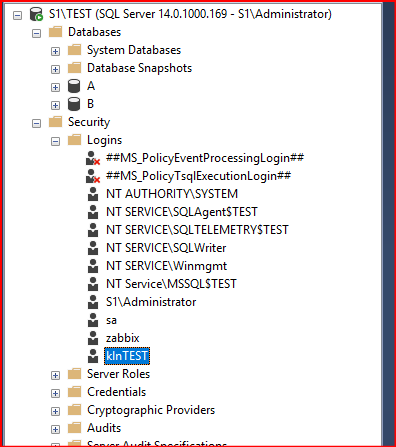Screen dimensions: 396x447
Task: Click the Logins folder icon
Action: click(x=74, y=140)
